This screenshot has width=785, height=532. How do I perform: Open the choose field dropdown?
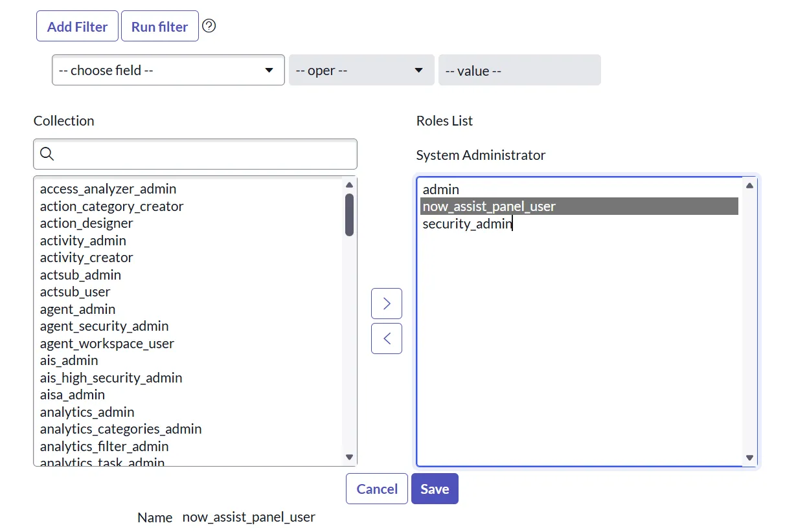pyautogui.click(x=168, y=70)
